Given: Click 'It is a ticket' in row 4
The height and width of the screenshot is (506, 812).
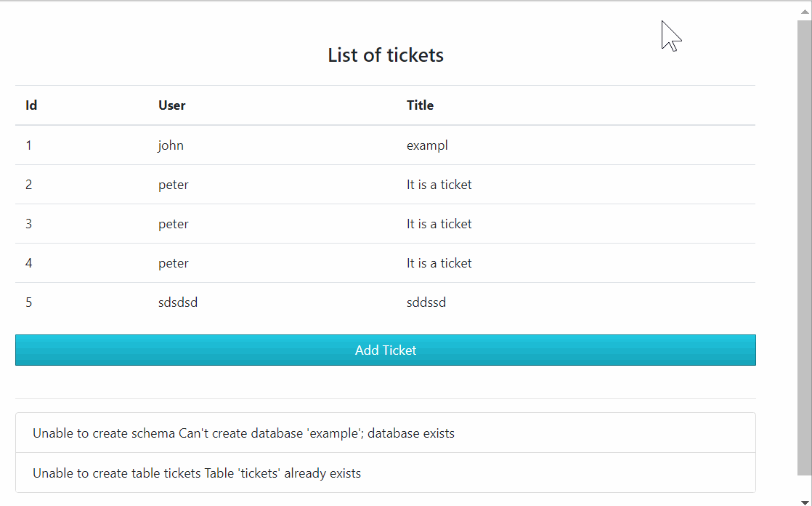Looking at the screenshot, I should pyautogui.click(x=439, y=263).
